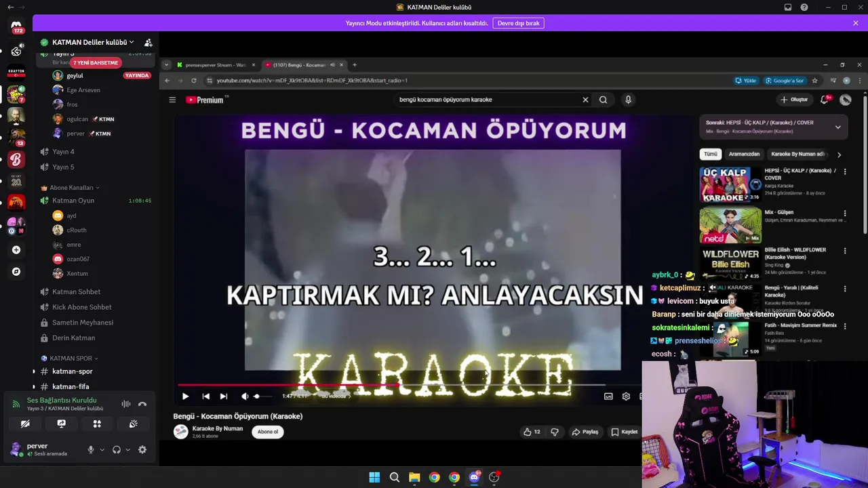Image resolution: width=868 pixels, height=488 pixels.
Task: Open YouTube hamburger guide menu
Action: 172,100
